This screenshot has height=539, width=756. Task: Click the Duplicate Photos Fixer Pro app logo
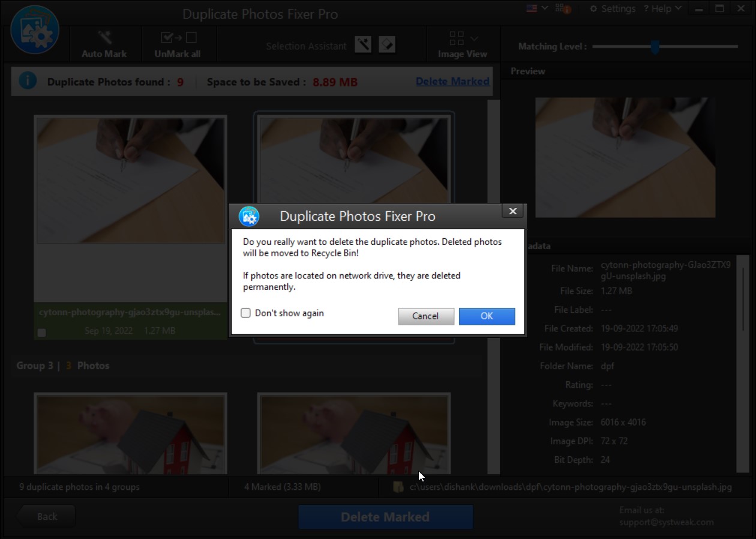point(35,30)
